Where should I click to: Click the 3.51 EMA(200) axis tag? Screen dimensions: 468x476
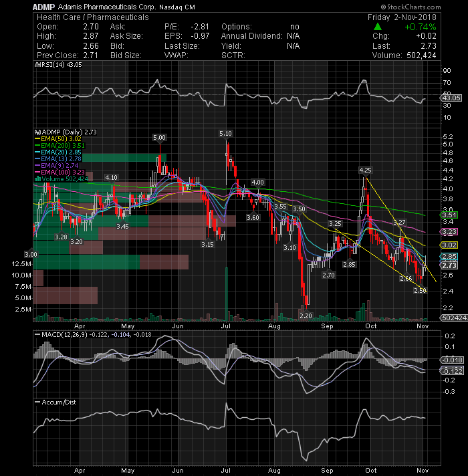[x=449, y=215]
